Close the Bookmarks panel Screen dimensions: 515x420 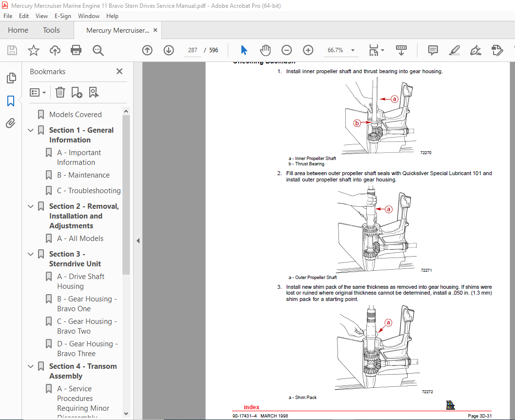[119, 71]
